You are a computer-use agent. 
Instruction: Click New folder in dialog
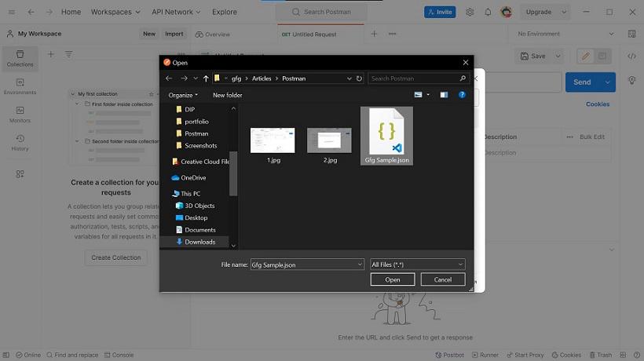tap(227, 95)
